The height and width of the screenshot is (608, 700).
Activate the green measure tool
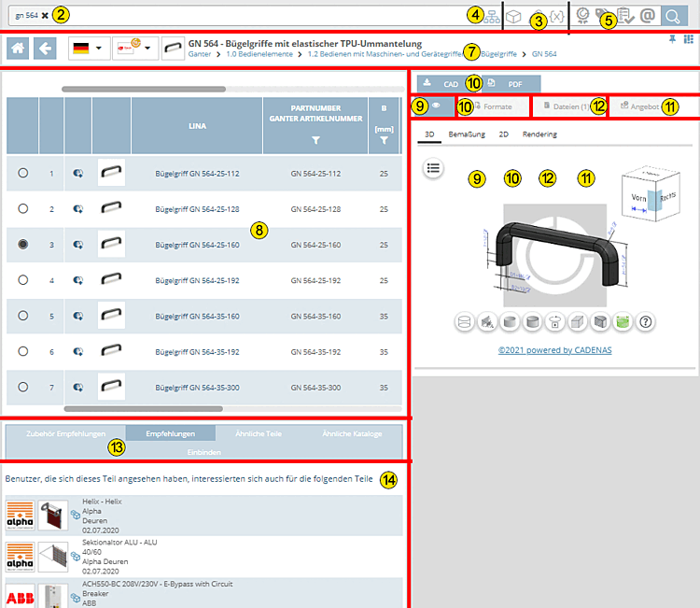pos(623,321)
